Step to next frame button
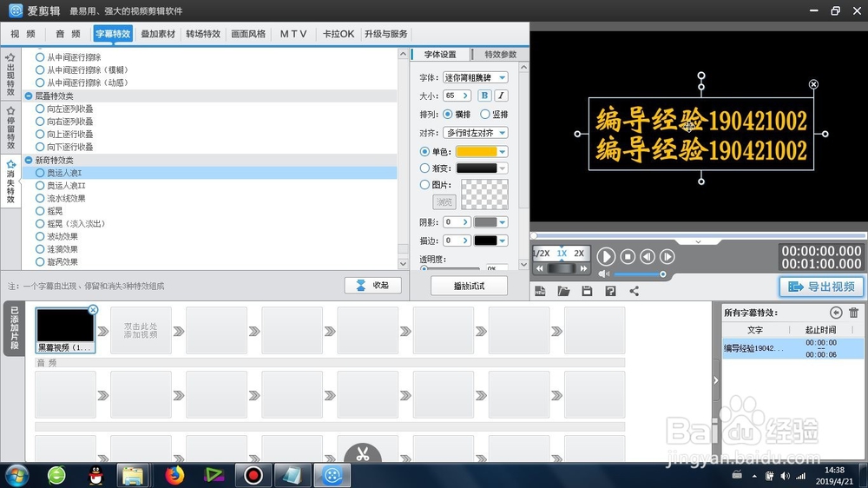868x488 pixels. (667, 256)
